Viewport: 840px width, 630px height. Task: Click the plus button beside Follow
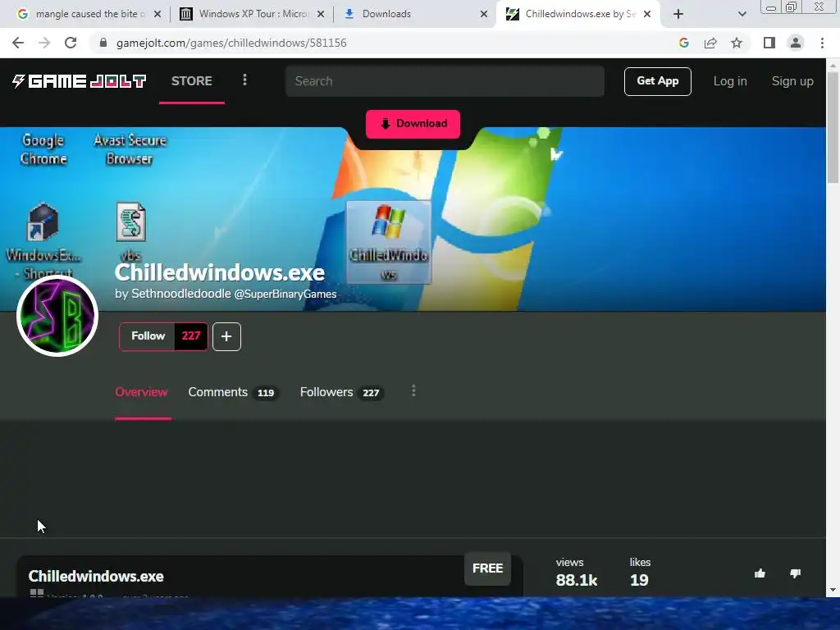pyautogui.click(x=226, y=336)
